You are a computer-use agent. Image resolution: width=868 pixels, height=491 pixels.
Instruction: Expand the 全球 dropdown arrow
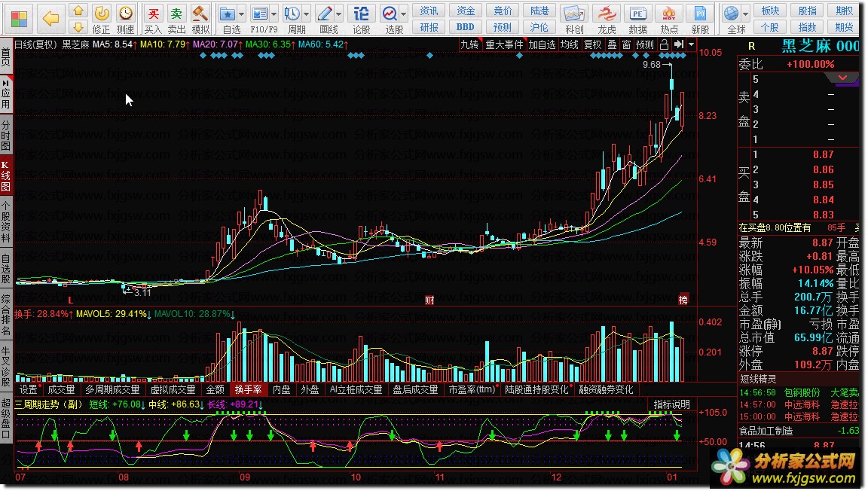(746, 14)
